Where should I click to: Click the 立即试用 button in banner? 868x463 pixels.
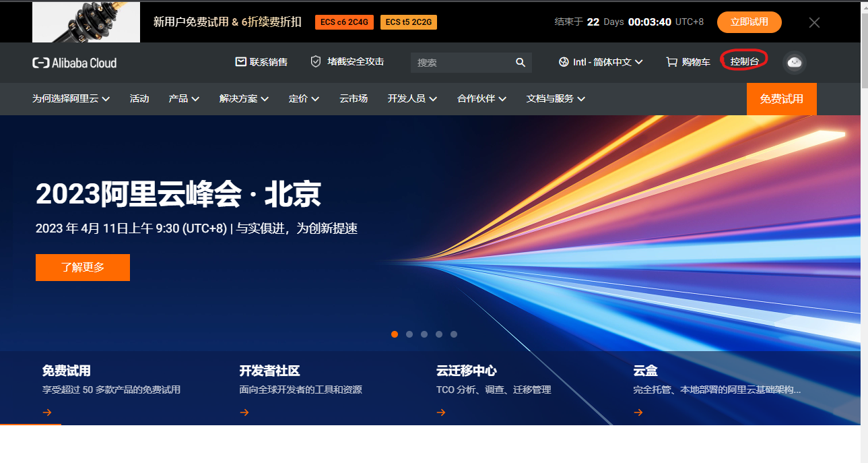(749, 22)
